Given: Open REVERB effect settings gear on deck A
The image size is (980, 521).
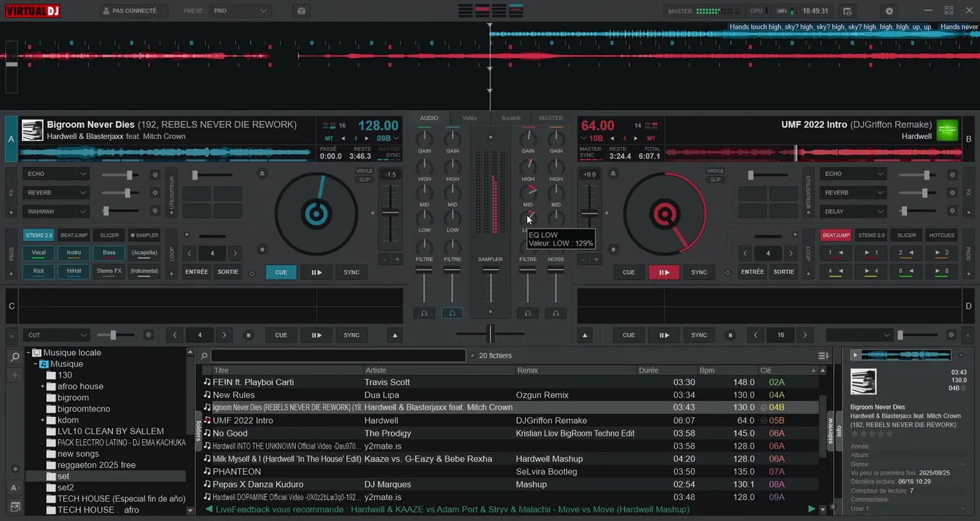Looking at the screenshot, I should click(x=154, y=192).
